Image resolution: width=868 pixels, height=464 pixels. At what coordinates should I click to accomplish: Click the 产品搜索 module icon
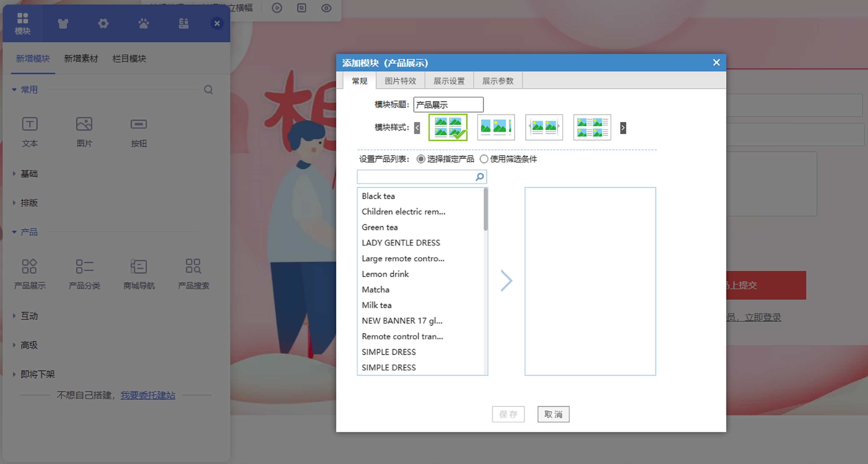tap(193, 266)
